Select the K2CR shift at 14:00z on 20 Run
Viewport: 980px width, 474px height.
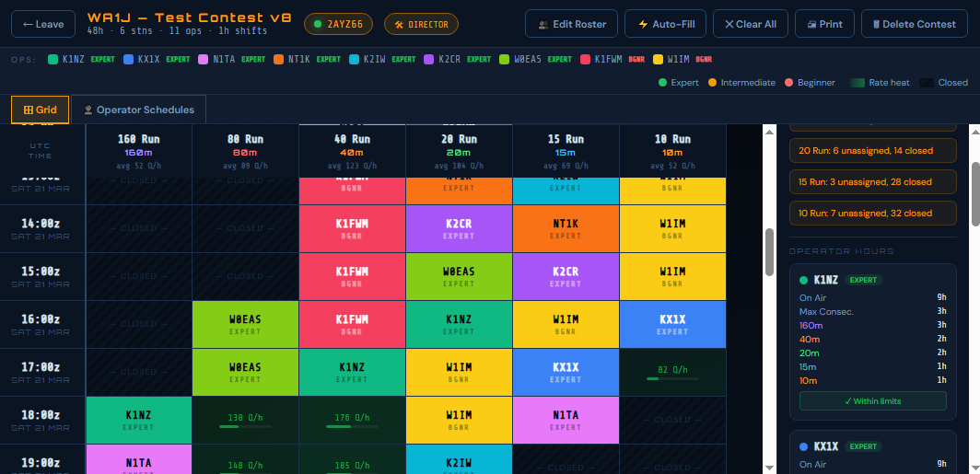point(460,228)
